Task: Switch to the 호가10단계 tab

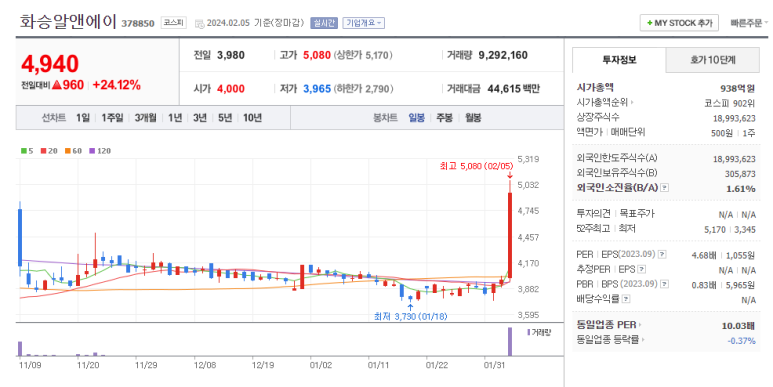Action: [x=713, y=60]
